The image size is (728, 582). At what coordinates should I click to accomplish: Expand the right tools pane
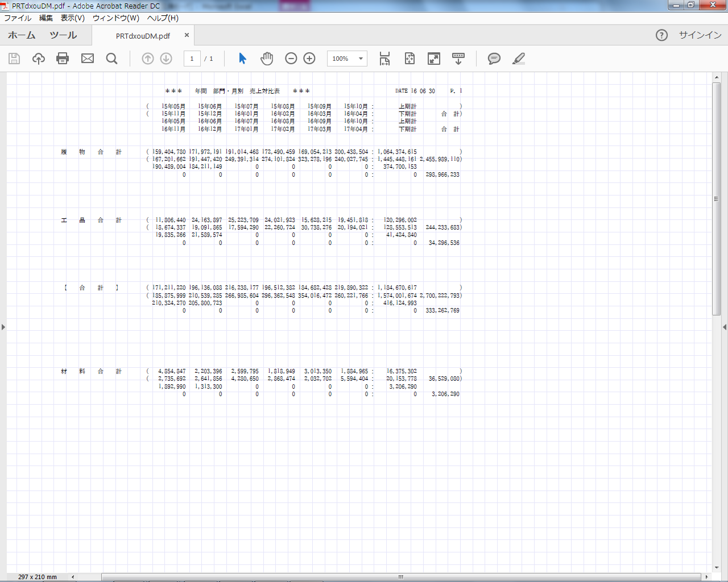724,327
